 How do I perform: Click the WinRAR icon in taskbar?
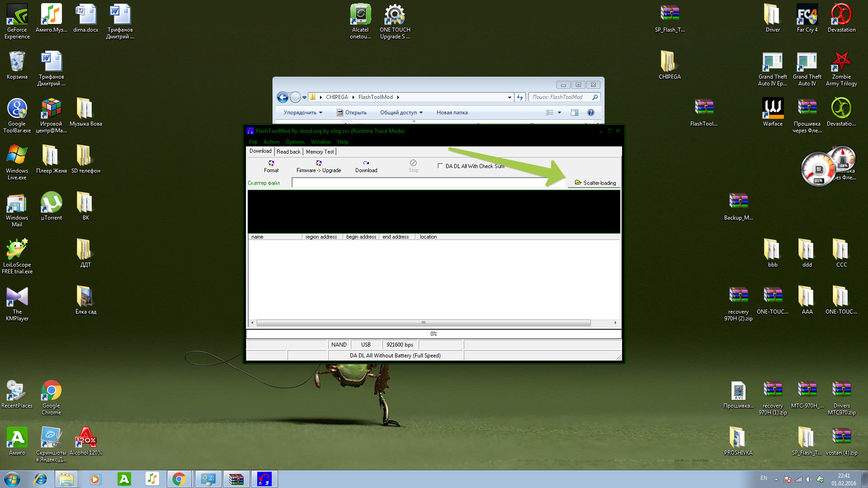[x=236, y=479]
